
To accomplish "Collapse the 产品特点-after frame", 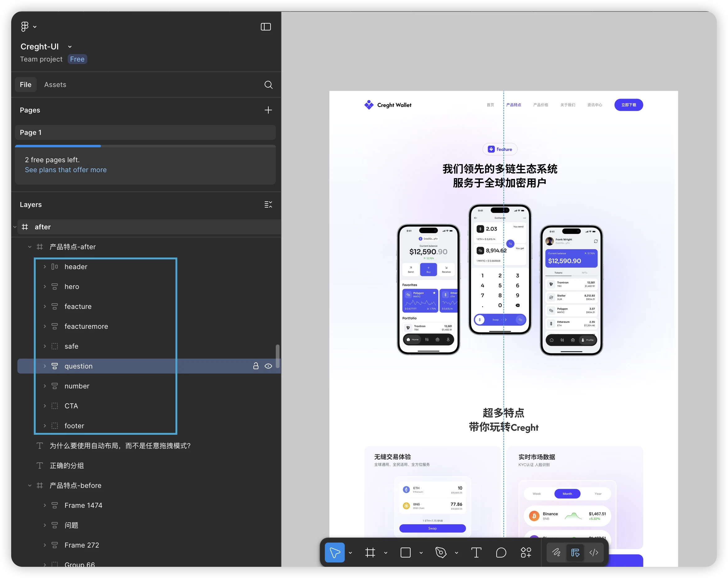I will click(30, 247).
